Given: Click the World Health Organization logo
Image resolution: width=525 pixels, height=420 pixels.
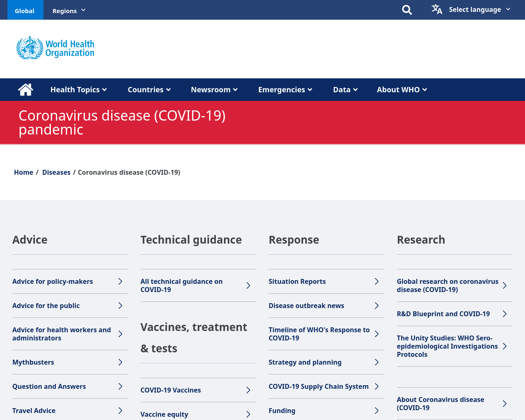Looking at the screenshot, I should (x=55, y=48).
